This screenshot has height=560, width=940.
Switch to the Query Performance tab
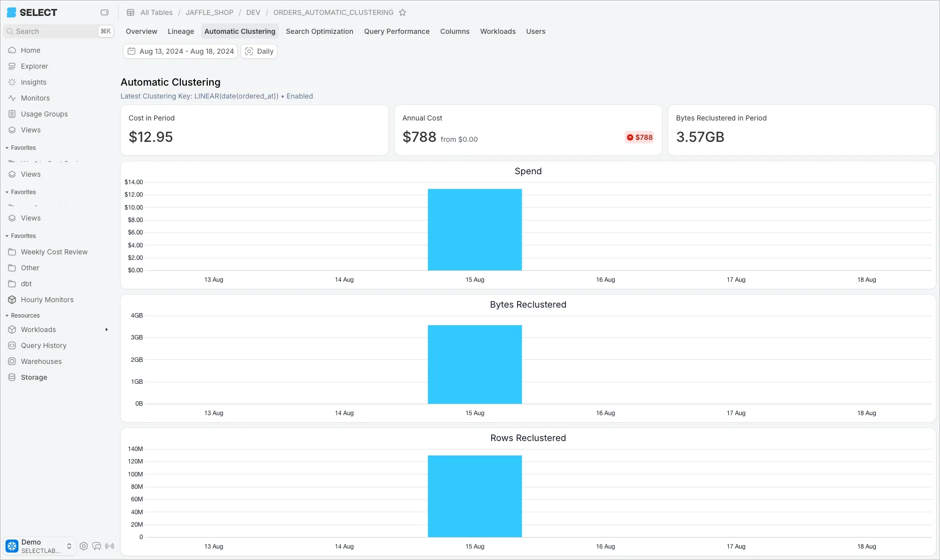(x=397, y=31)
